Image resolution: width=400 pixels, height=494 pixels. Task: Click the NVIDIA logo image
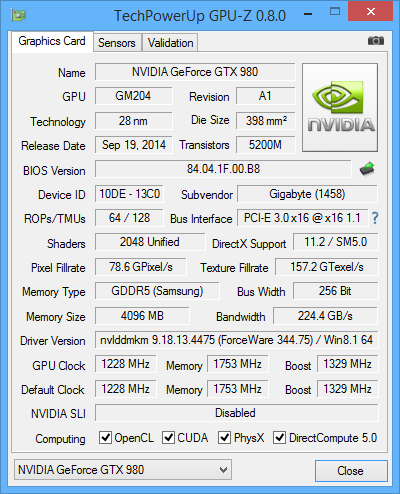[340, 107]
